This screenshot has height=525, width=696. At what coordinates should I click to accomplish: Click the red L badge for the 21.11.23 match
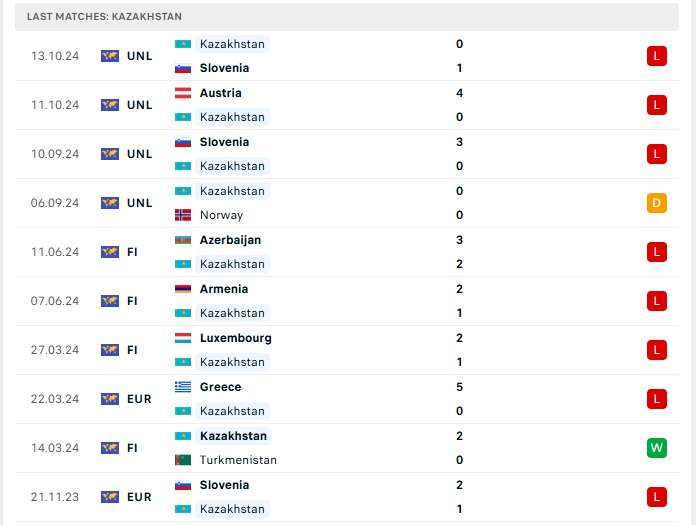[x=656, y=497]
